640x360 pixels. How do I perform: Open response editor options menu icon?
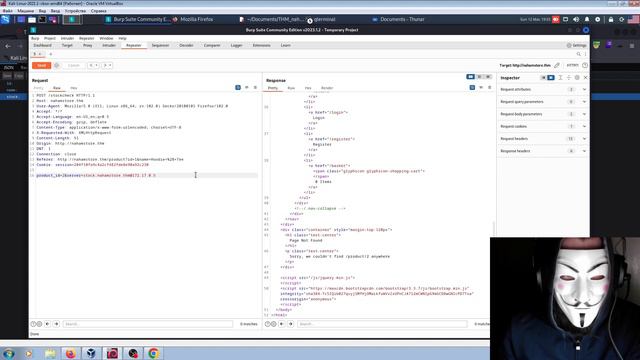[490, 87]
